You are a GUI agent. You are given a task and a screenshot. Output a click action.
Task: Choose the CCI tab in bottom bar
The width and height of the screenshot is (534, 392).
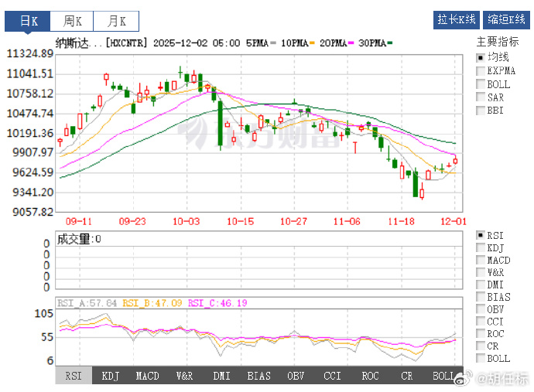point(333,376)
